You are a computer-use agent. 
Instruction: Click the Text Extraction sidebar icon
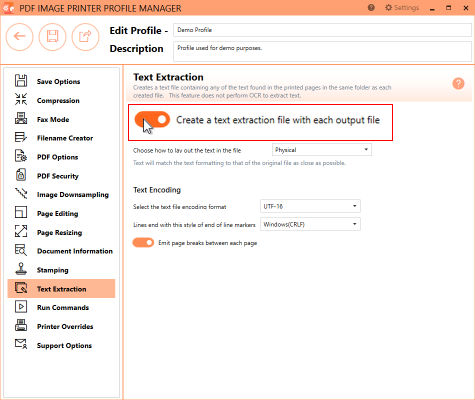(21, 288)
